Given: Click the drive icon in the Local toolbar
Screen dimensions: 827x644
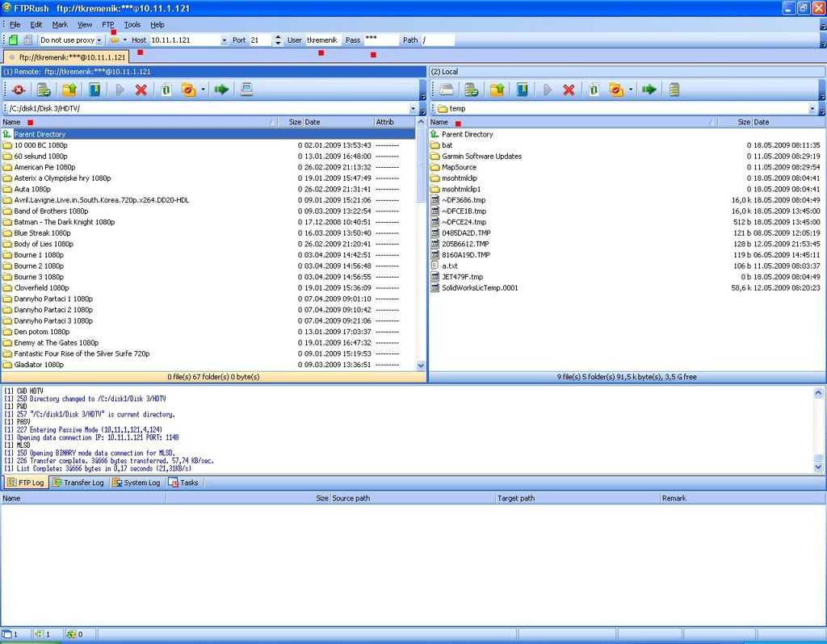Looking at the screenshot, I should click(x=446, y=90).
